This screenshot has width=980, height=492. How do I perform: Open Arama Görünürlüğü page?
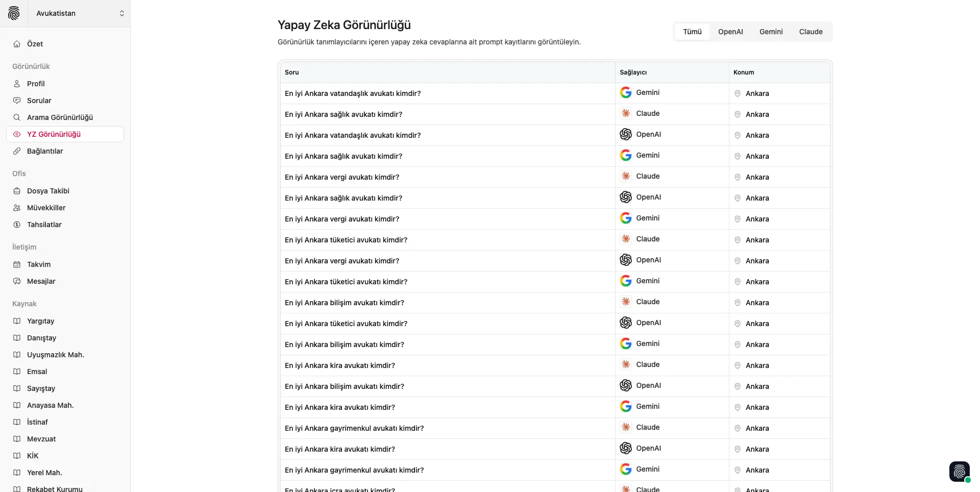coord(60,117)
